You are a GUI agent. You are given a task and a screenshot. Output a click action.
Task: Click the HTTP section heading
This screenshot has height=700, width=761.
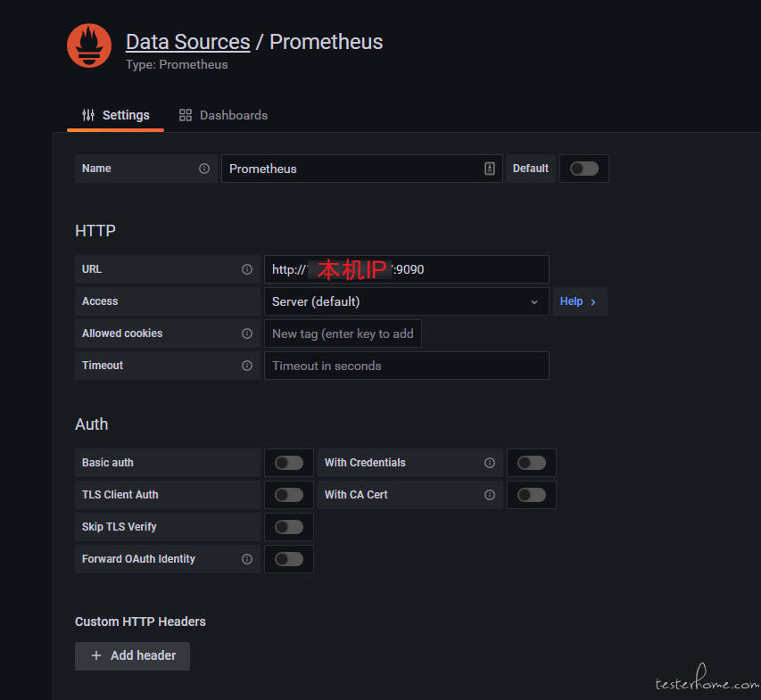tap(95, 230)
